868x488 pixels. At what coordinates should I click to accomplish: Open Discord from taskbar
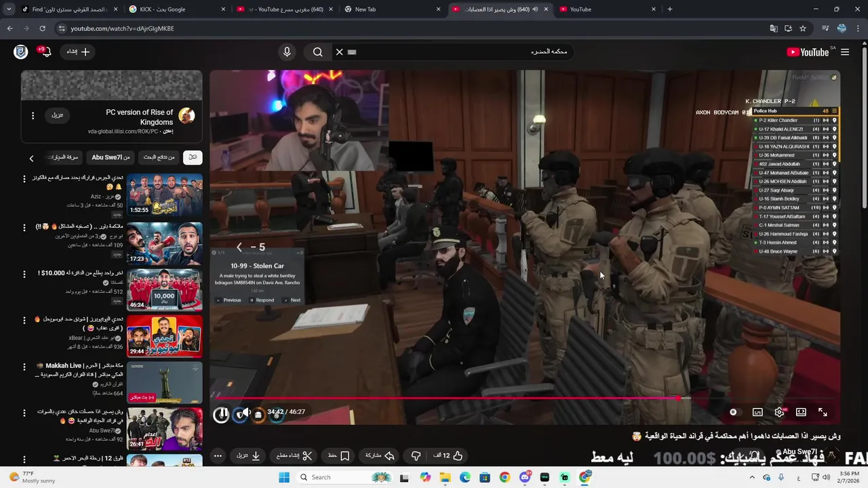(525, 477)
